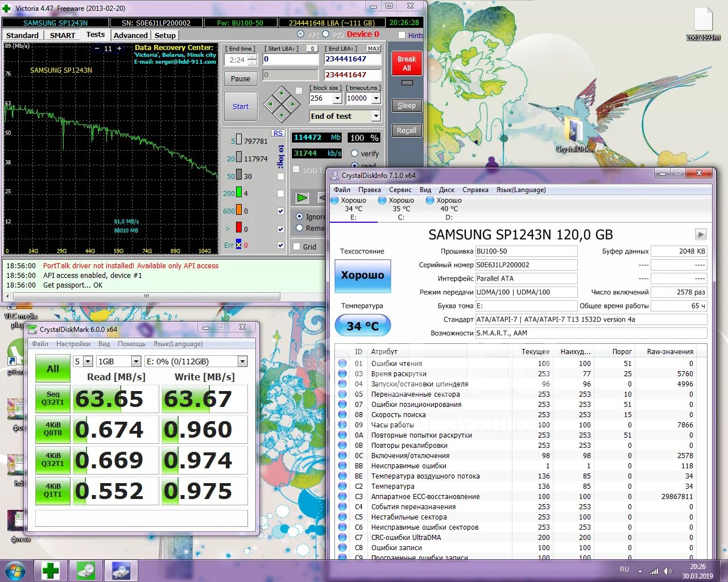Click the orange 600 ms block indicator
The width and height of the screenshot is (728, 582).
[239, 211]
